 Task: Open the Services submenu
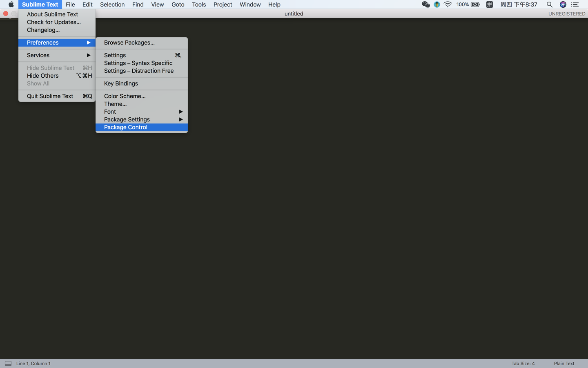coord(38,55)
